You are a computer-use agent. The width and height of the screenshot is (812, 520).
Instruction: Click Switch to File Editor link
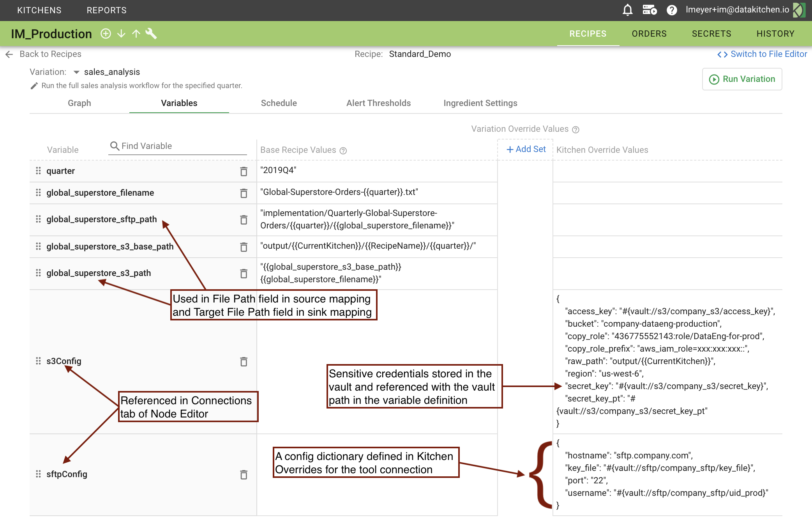[762, 54]
